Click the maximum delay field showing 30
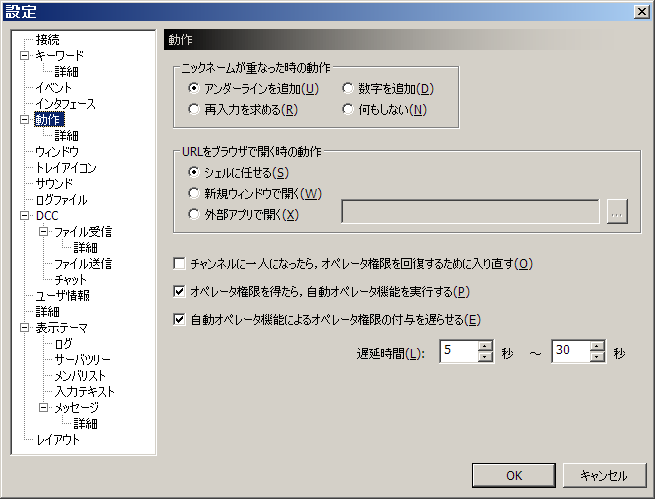The image size is (655, 499). point(570,351)
